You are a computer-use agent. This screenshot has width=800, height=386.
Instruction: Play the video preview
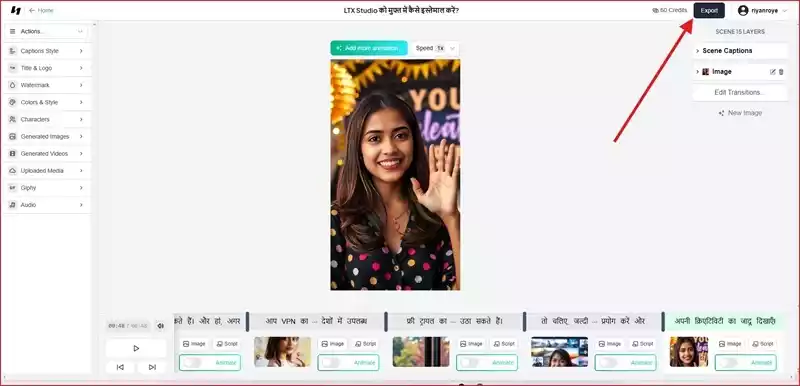click(x=136, y=348)
